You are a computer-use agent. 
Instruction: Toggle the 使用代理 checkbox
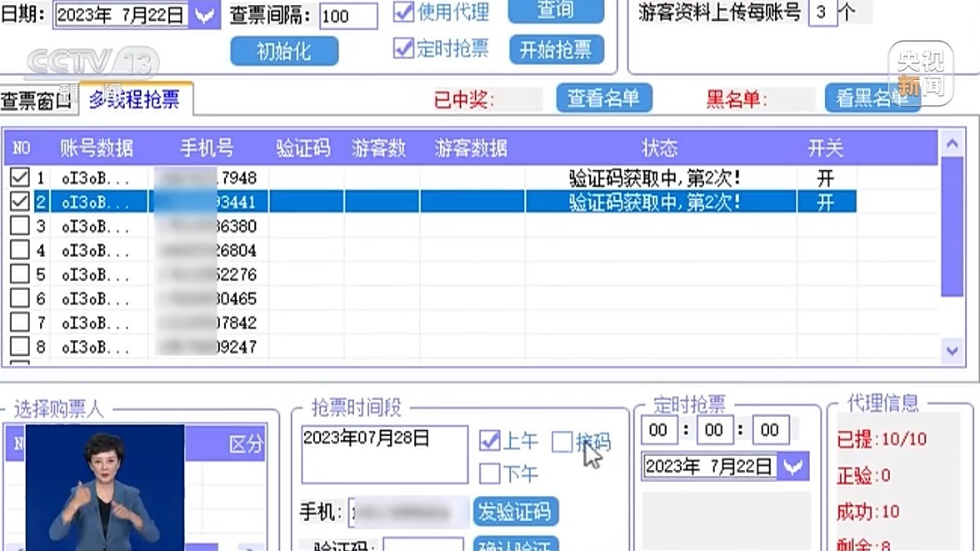404,12
